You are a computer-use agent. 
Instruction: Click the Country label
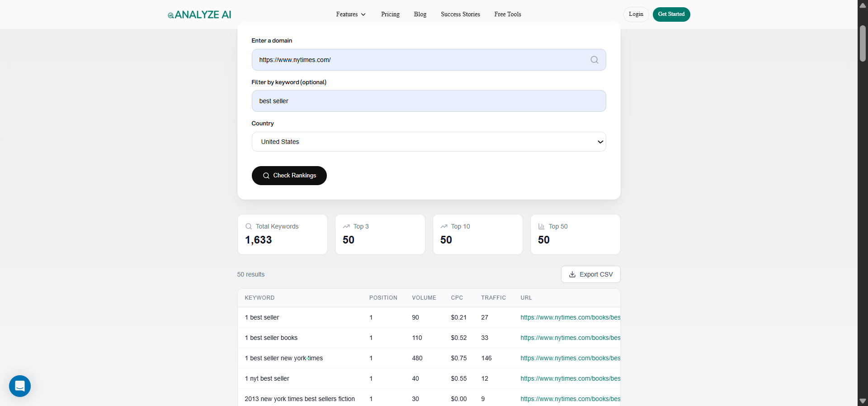click(x=263, y=123)
